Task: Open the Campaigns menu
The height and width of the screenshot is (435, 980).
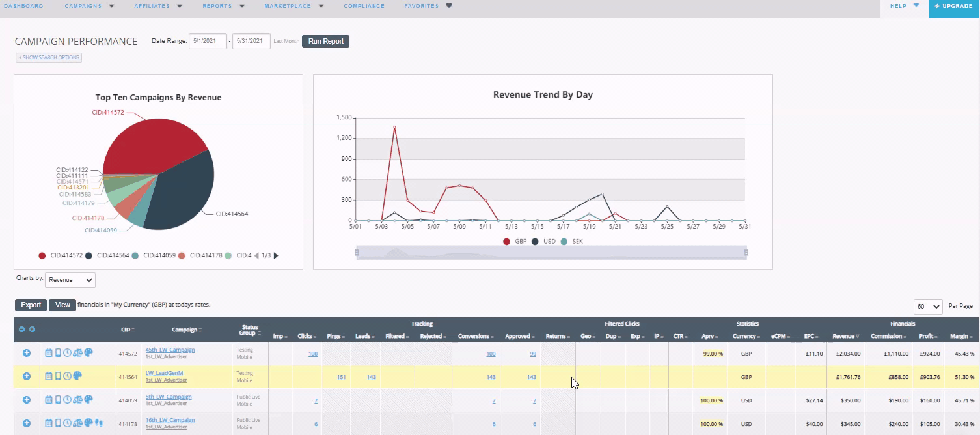Action: (x=90, y=6)
